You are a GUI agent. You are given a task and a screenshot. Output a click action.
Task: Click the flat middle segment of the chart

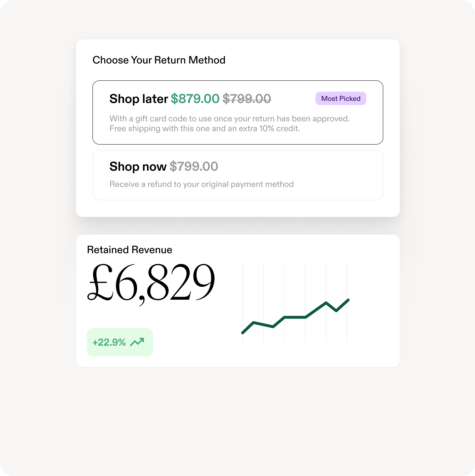295,317
